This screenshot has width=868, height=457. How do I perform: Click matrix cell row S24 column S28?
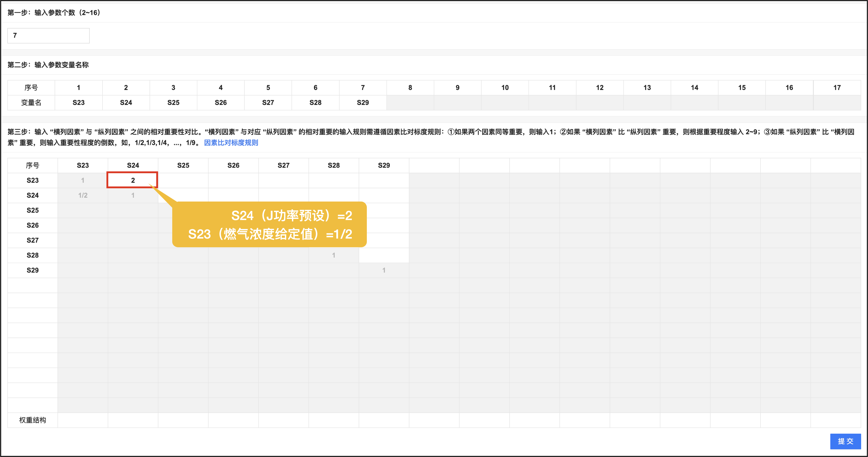[333, 195]
